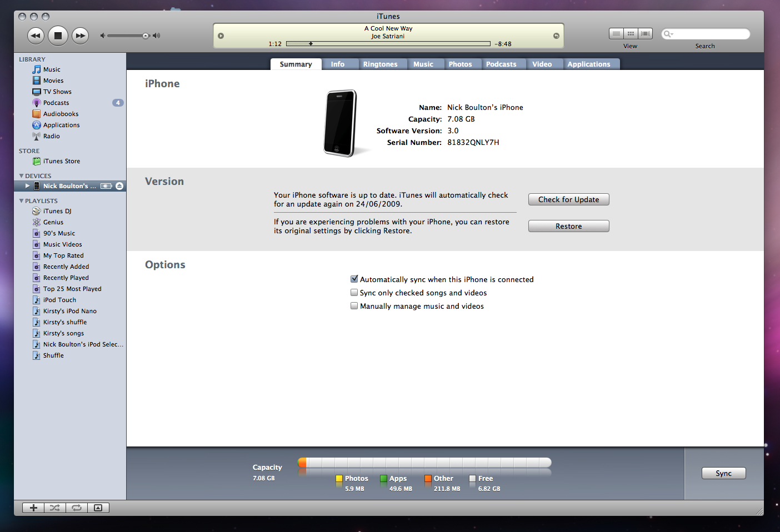Set max volume with the loud speaker icon
Screen dimensions: 780x532
tap(157, 36)
